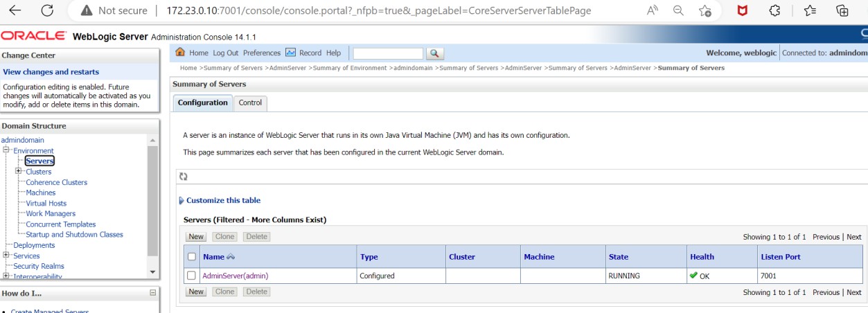
Task: Open Concurrent Templates tree item
Action: click(61, 224)
